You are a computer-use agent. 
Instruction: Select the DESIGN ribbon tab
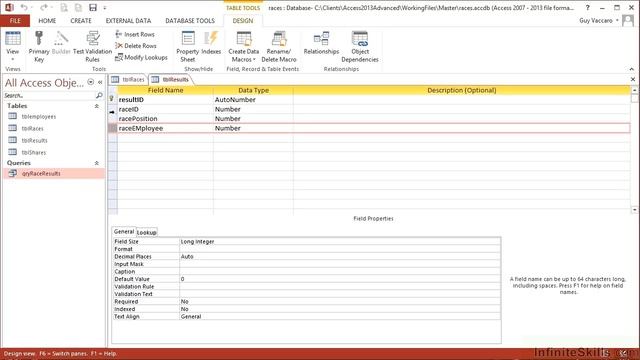pyautogui.click(x=243, y=20)
